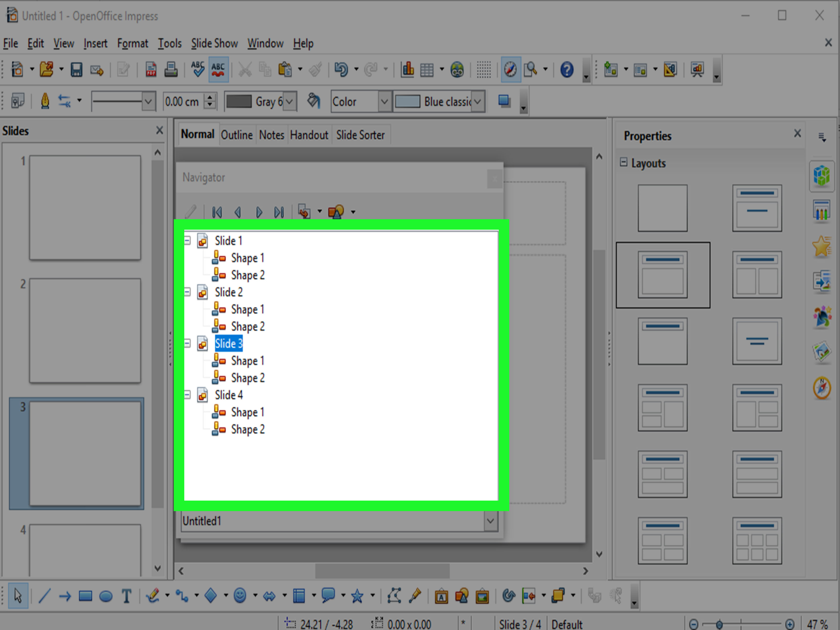
Task: Select slide 2 thumbnail in Slides panel
Action: point(85,330)
